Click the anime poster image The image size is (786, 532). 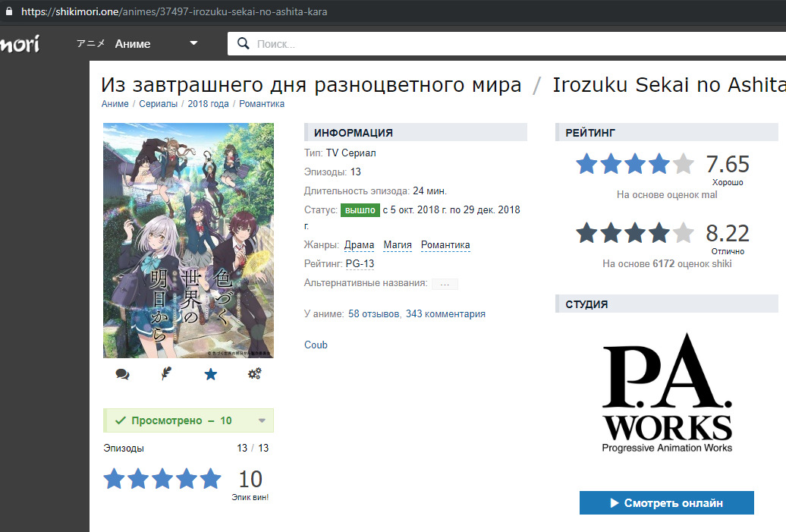click(188, 240)
